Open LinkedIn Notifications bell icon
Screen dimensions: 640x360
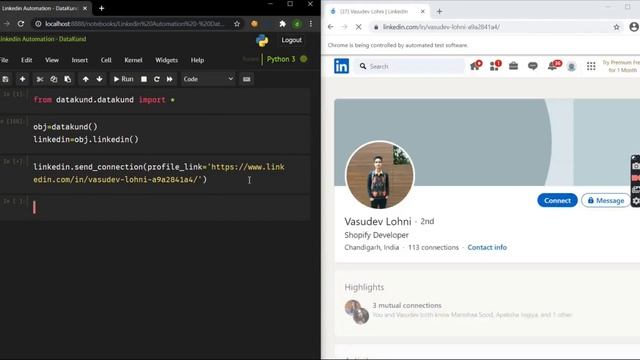point(553,66)
